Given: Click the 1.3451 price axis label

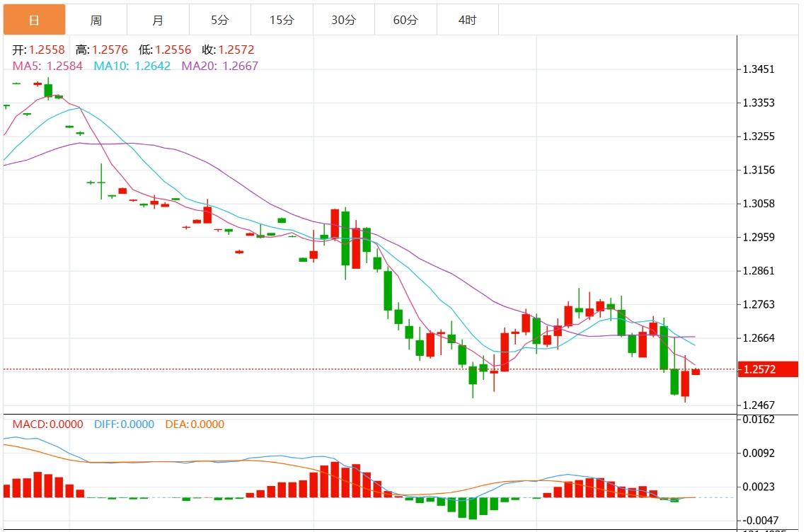Looking at the screenshot, I should click(x=758, y=69).
